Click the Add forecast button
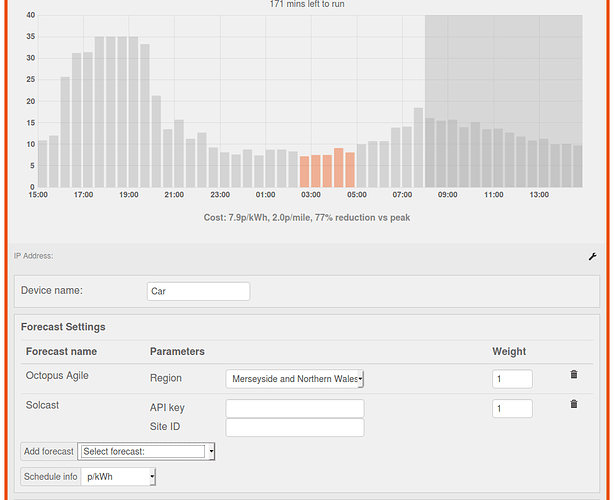 (x=49, y=451)
